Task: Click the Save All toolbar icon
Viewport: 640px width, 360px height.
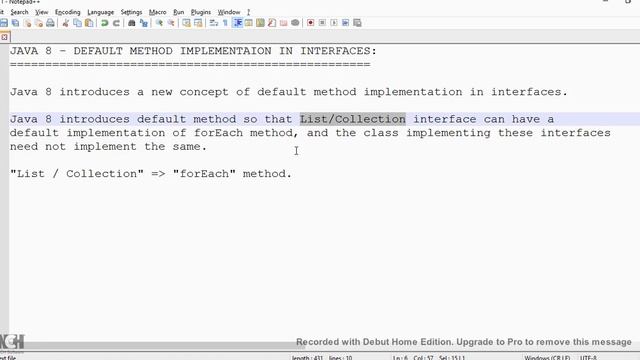Action: click(15, 23)
